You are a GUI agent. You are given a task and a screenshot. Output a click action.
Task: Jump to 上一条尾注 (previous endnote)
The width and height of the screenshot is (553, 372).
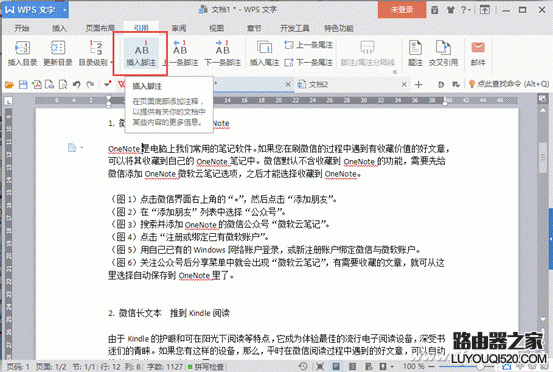tap(308, 45)
